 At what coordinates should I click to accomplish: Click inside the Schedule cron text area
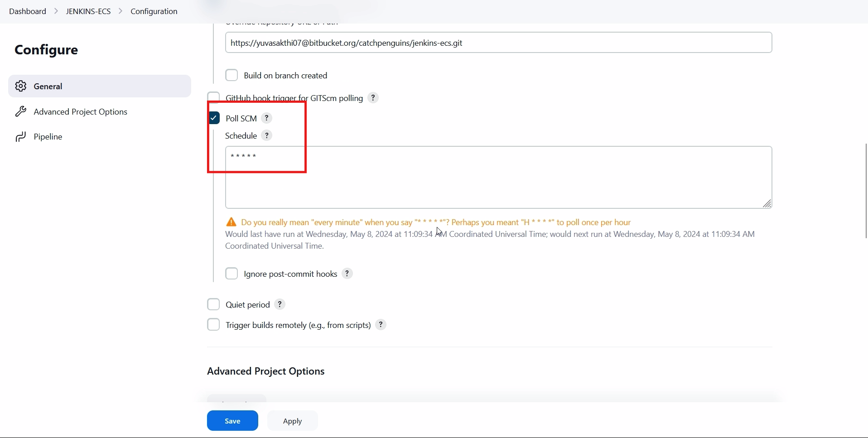point(499,178)
